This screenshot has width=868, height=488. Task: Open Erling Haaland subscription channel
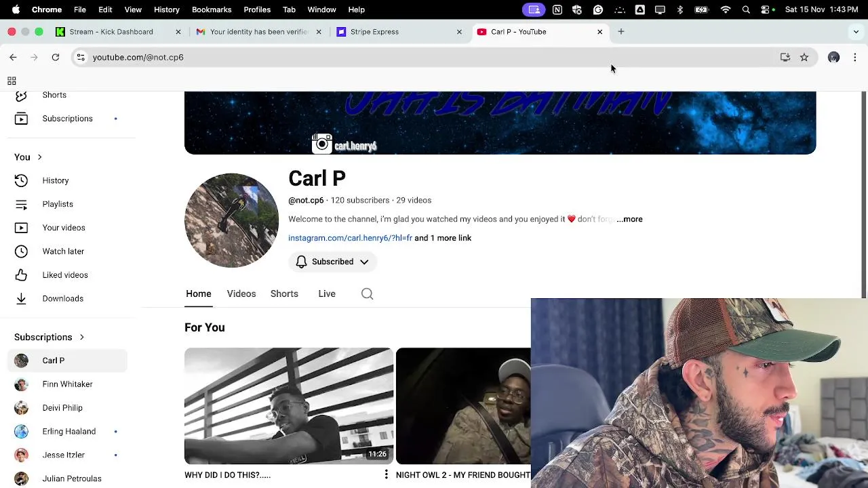point(67,432)
